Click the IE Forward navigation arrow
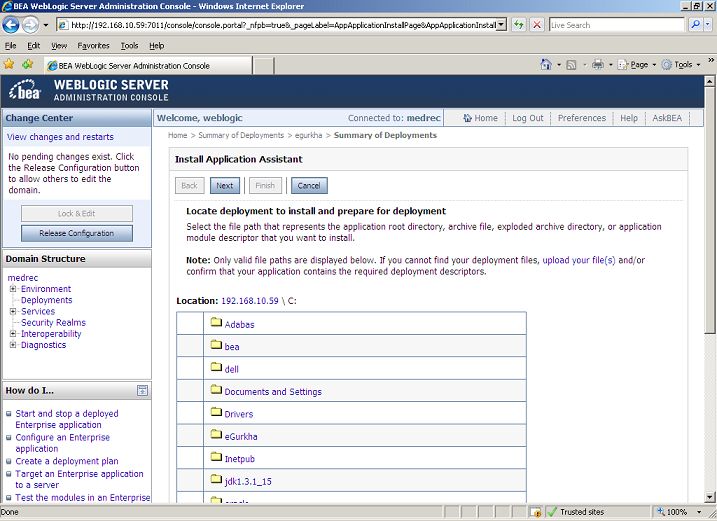 [x=30, y=25]
